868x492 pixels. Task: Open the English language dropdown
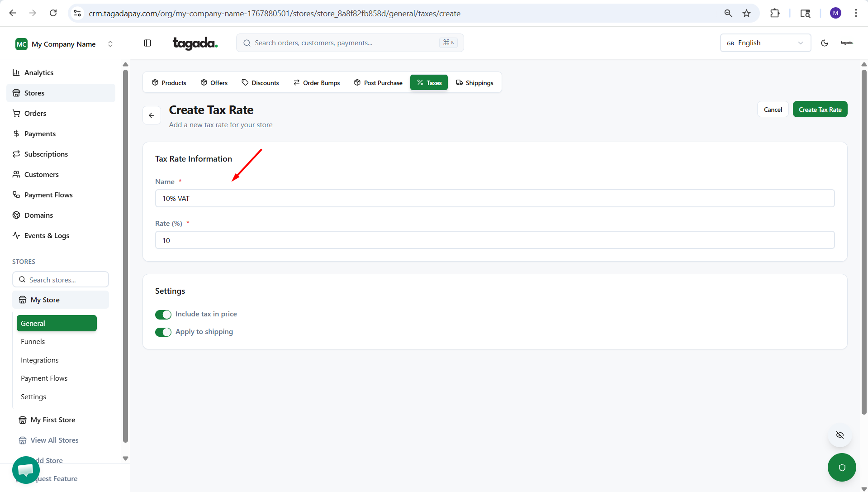pyautogui.click(x=765, y=43)
